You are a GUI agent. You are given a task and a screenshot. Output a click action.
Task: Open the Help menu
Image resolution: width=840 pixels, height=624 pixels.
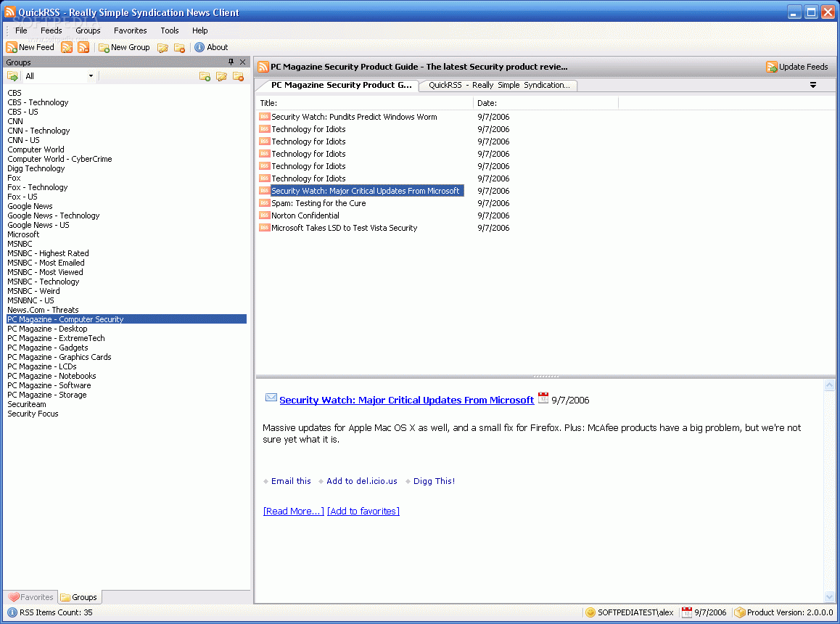(199, 30)
